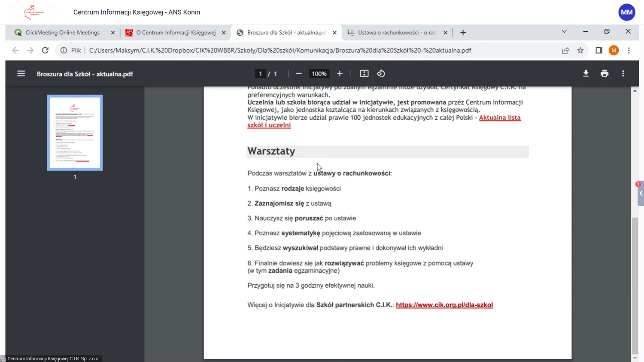Rotate the PDF page counterclockwise
Screen dimensions: 644x362
[x=381, y=73]
